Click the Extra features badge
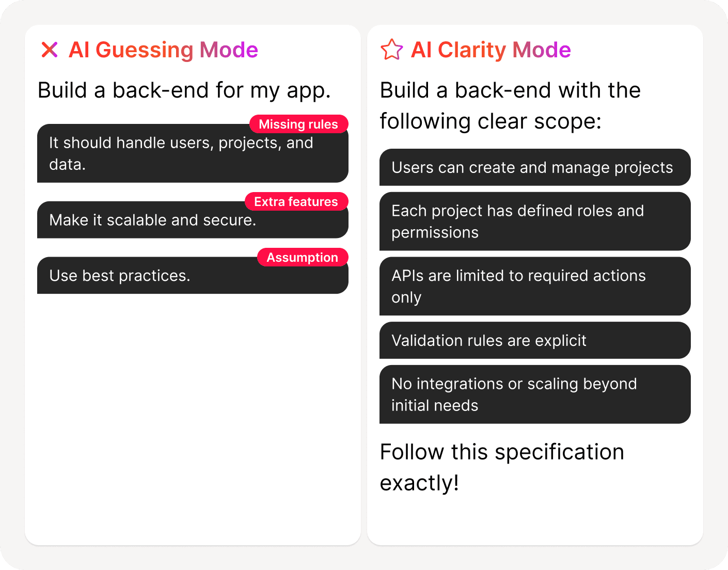The image size is (728, 570). [296, 202]
